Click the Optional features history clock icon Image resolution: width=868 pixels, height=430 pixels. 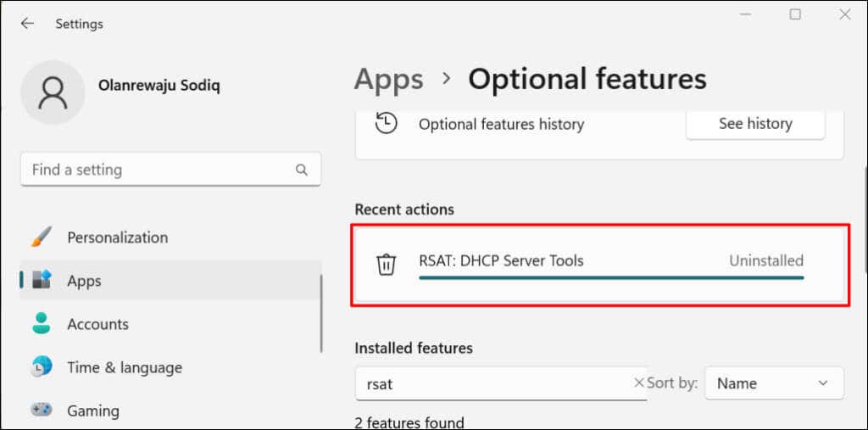click(x=387, y=124)
